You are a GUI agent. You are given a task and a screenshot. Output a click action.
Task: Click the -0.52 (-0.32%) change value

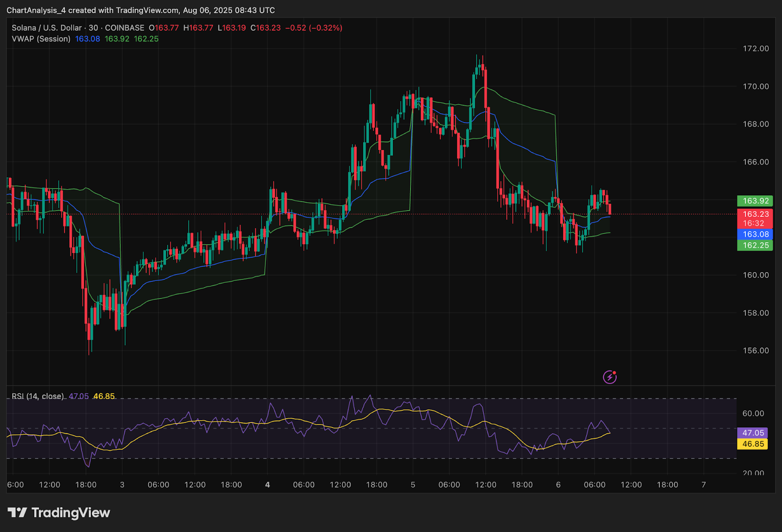[x=314, y=28]
